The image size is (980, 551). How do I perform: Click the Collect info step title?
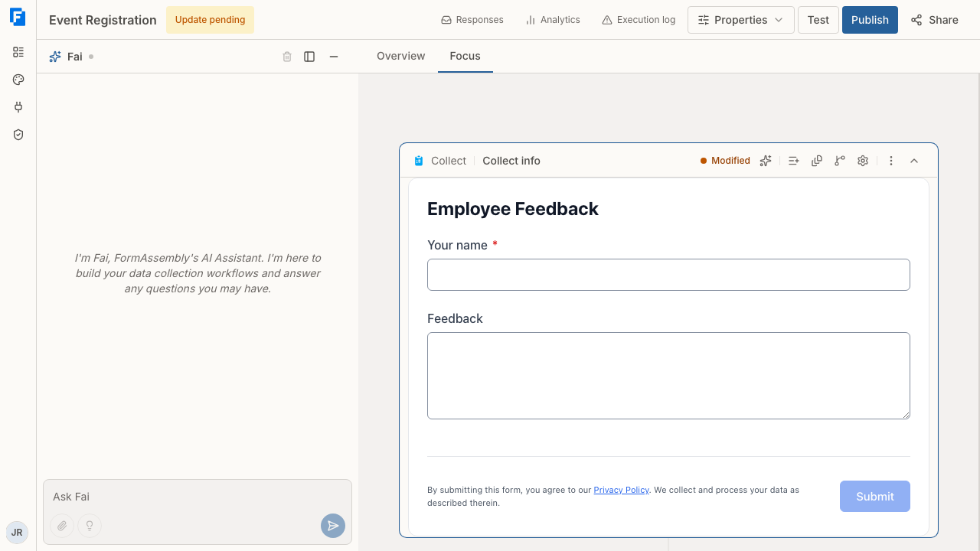click(511, 161)
